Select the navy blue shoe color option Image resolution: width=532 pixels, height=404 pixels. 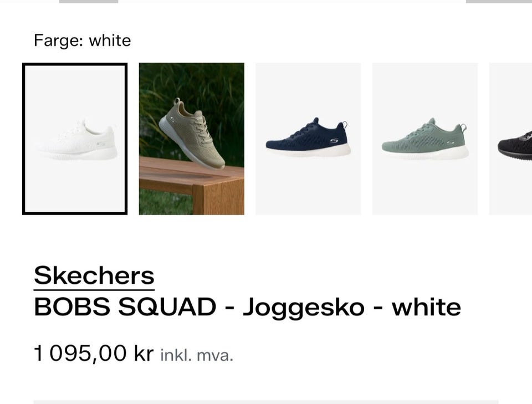309,139
